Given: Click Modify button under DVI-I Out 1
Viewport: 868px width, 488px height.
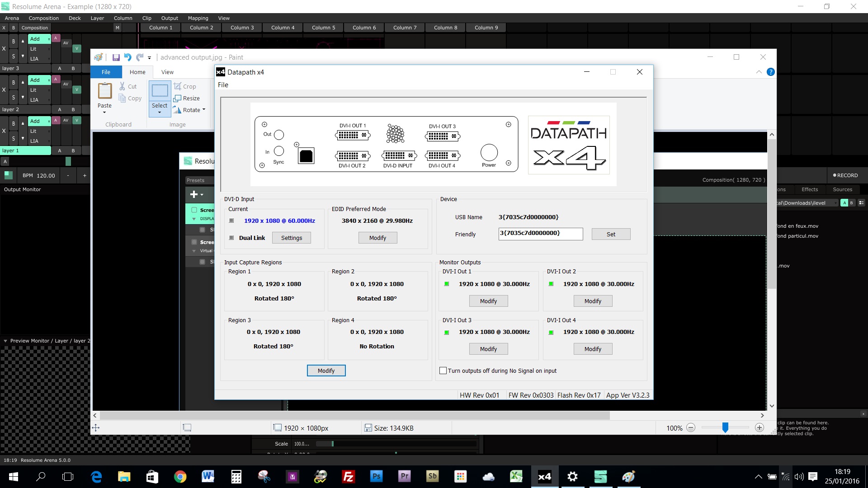Looking at the screenshot, I should [x=488, y=301].
